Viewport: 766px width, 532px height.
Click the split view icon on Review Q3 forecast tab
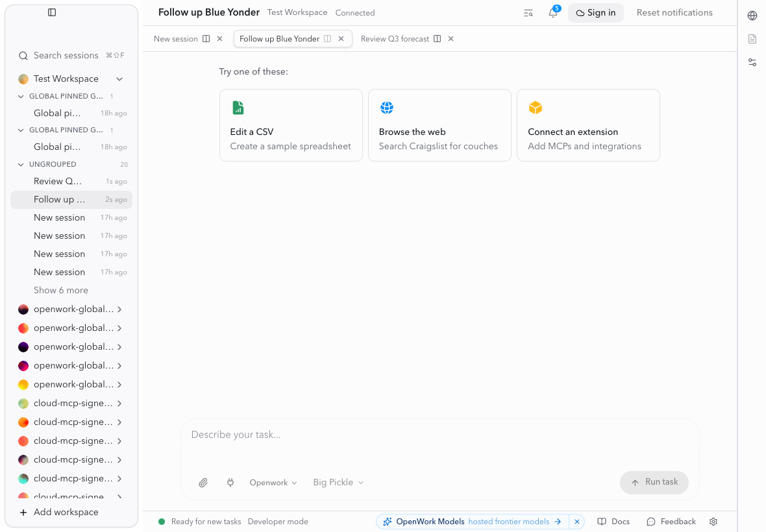438,38
